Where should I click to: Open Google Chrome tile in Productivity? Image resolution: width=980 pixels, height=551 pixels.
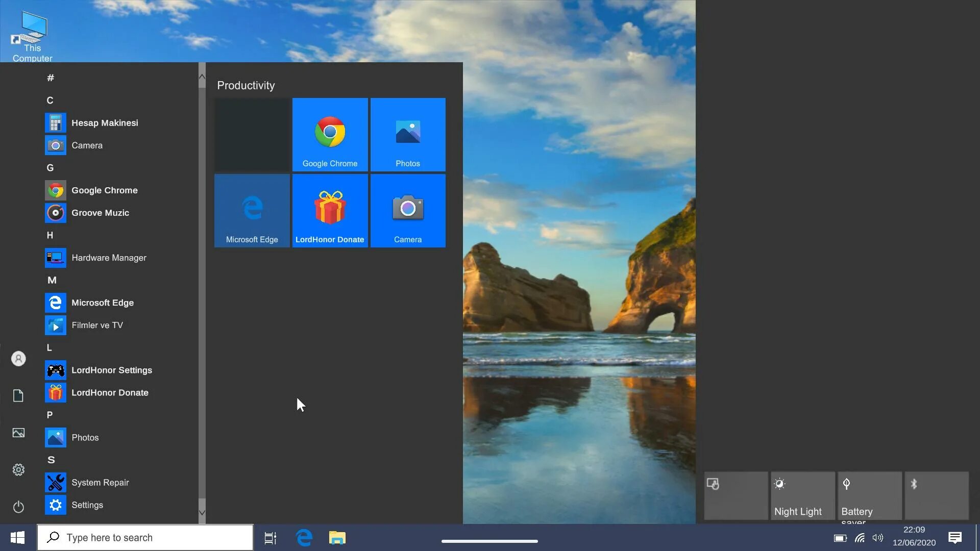[330, 135]
